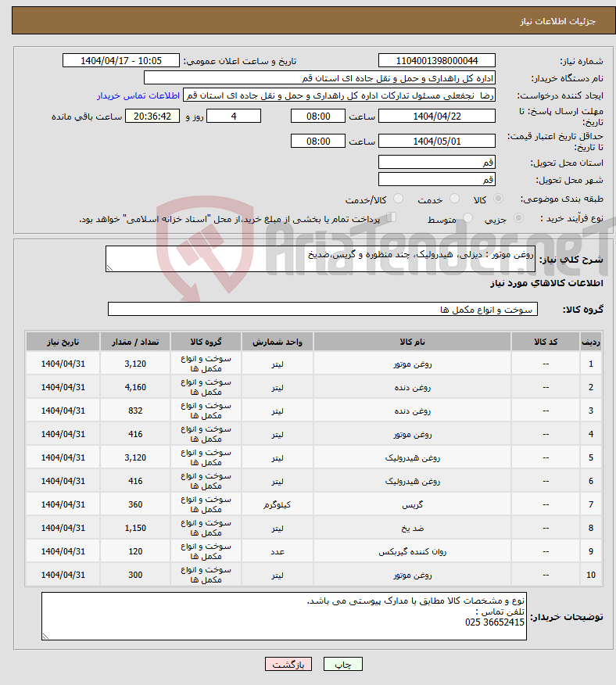Click the general need description textarea
The width and height of the screenshot is (616, 685).
point(321,259)
